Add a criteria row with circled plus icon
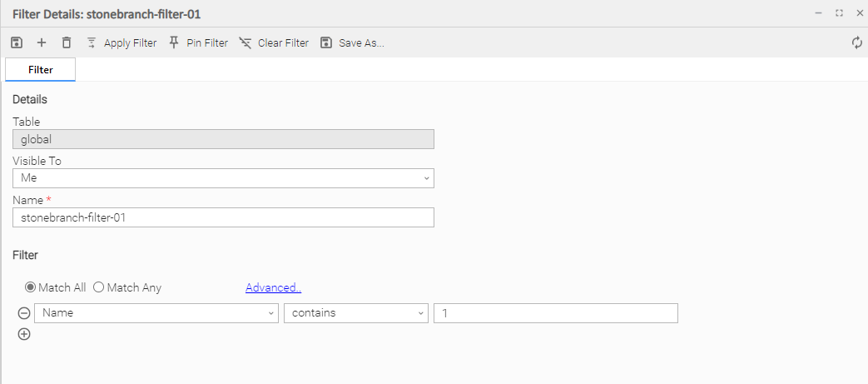This screenshot has height=384, width=868. pyautogui.click(x=24, y=334)
